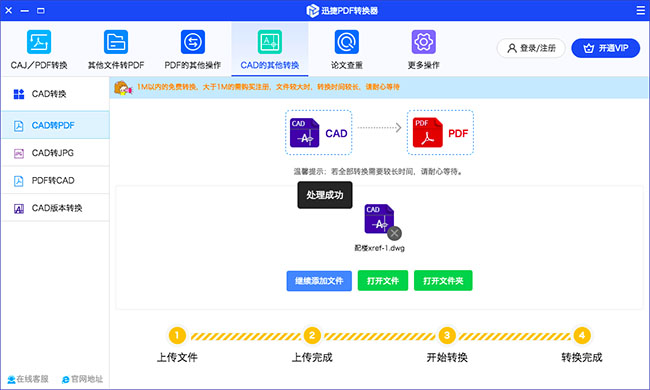Click the 处理成功 tooltip message
Viewport: 650px width, 390px height.
click(325, 195)
